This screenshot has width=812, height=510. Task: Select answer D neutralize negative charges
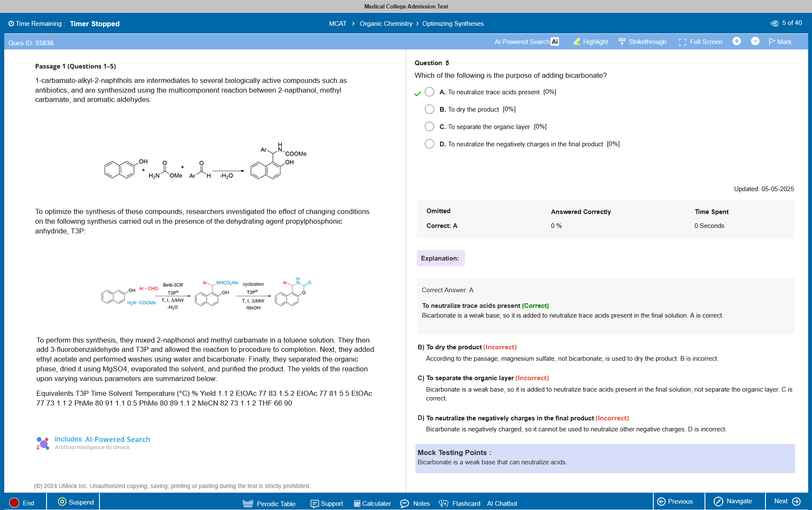429,144
